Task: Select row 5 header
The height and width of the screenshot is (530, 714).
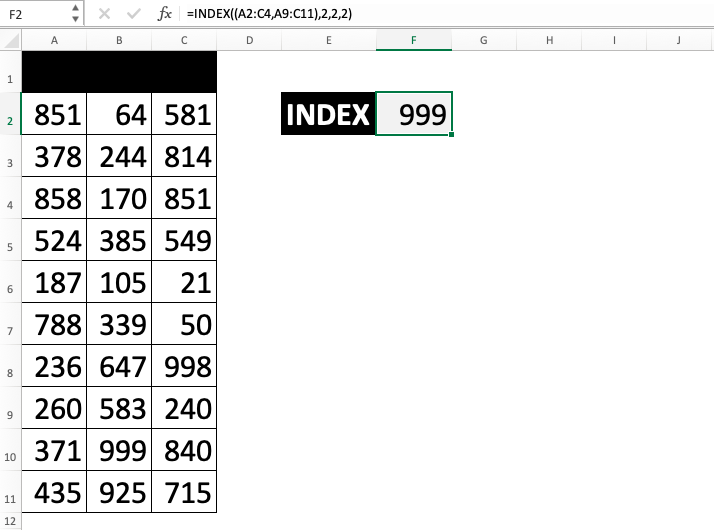Action: [10, 240]
